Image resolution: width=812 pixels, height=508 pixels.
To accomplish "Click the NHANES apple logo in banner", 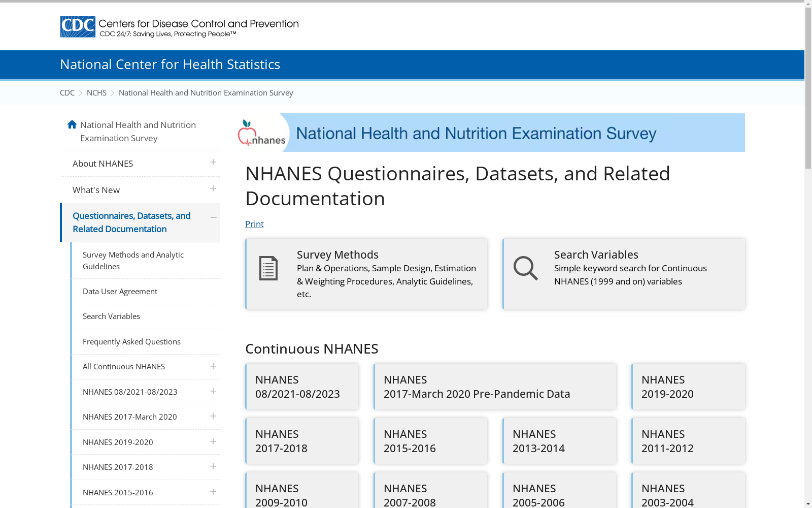I will click(261, 133).
